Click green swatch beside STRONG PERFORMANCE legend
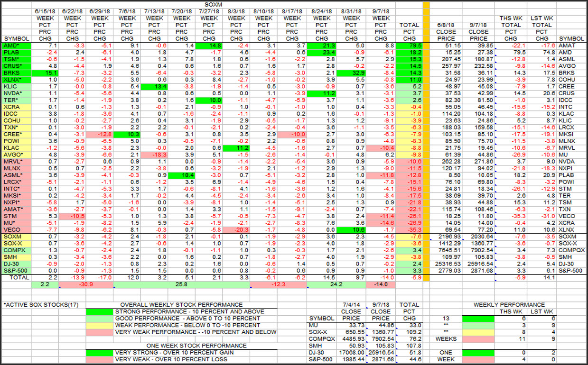588x365 pixels. pyautogui.click(x=100, y=311)
